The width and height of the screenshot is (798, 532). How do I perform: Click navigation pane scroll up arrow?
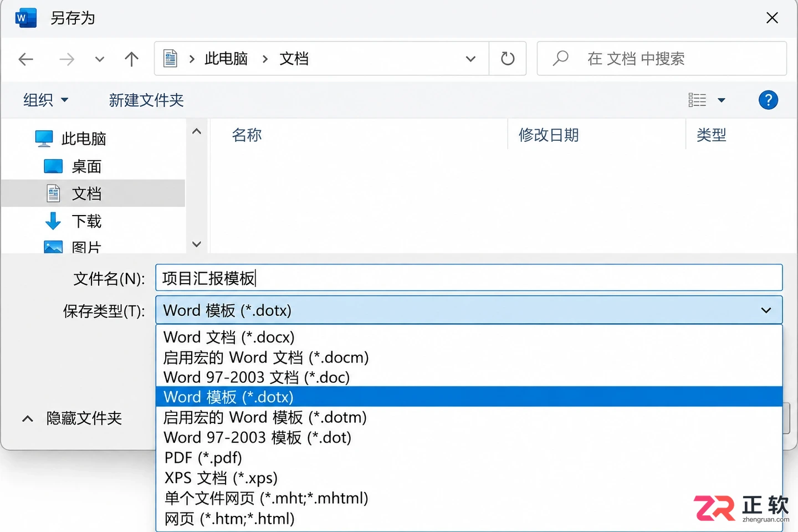[196, 131]
